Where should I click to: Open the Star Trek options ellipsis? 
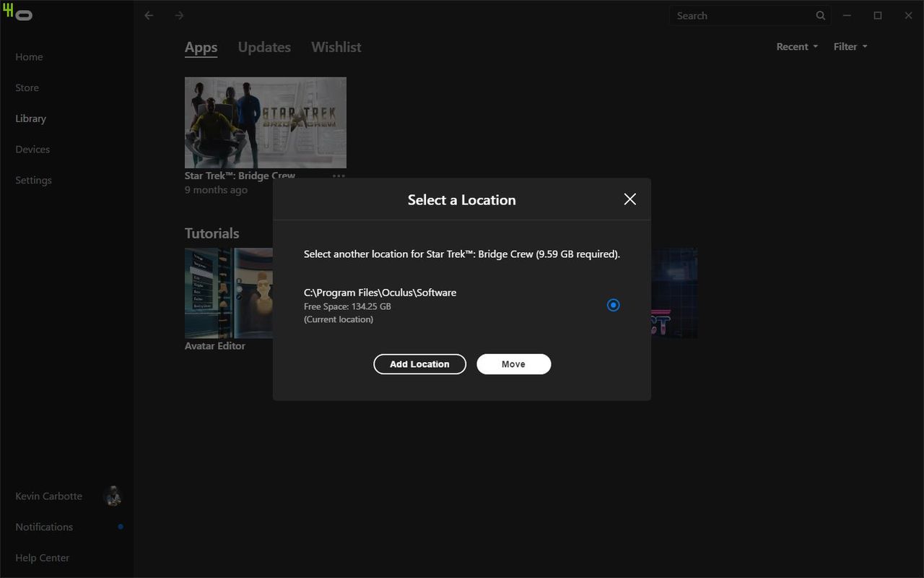click(x=339, y=176)
